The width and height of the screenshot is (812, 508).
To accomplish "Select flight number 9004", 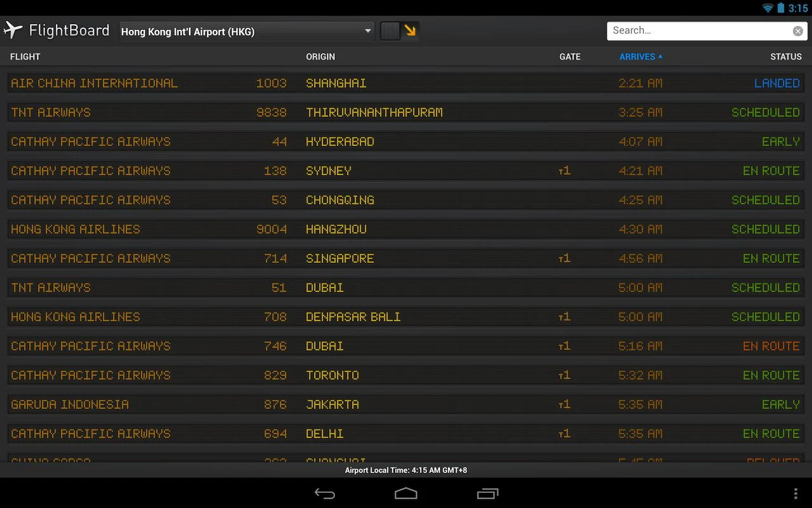I will click(272, 229).
